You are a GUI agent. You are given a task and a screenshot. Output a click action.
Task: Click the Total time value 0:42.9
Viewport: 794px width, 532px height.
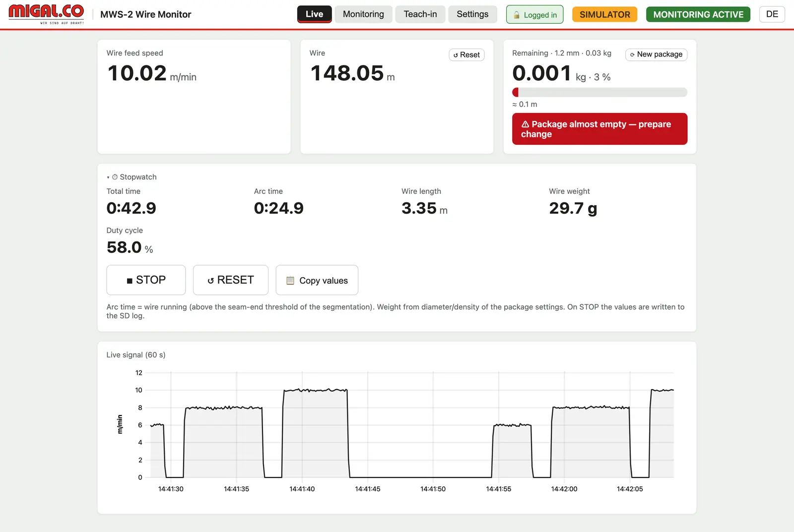132,208
